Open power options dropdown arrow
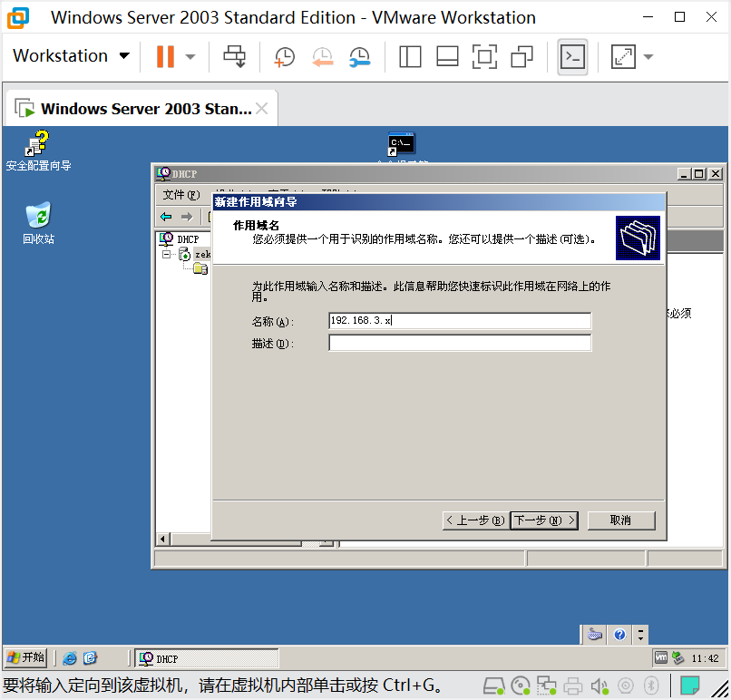 point(190,57)
